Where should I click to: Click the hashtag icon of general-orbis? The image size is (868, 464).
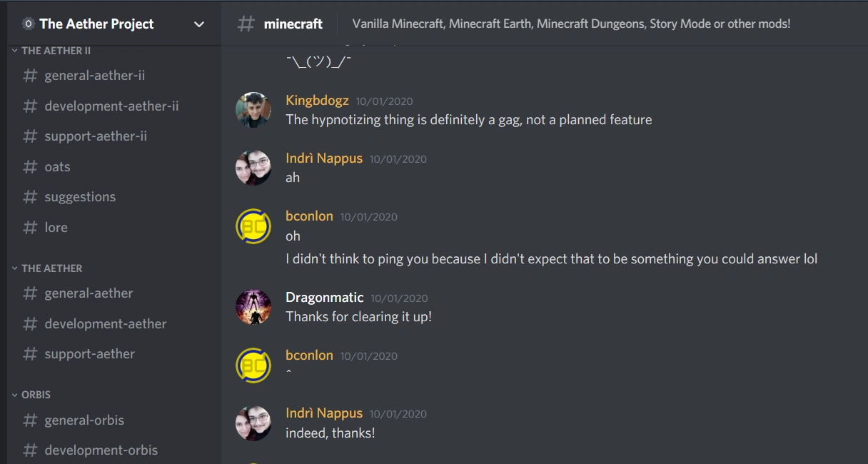click(x=30, y=420)
